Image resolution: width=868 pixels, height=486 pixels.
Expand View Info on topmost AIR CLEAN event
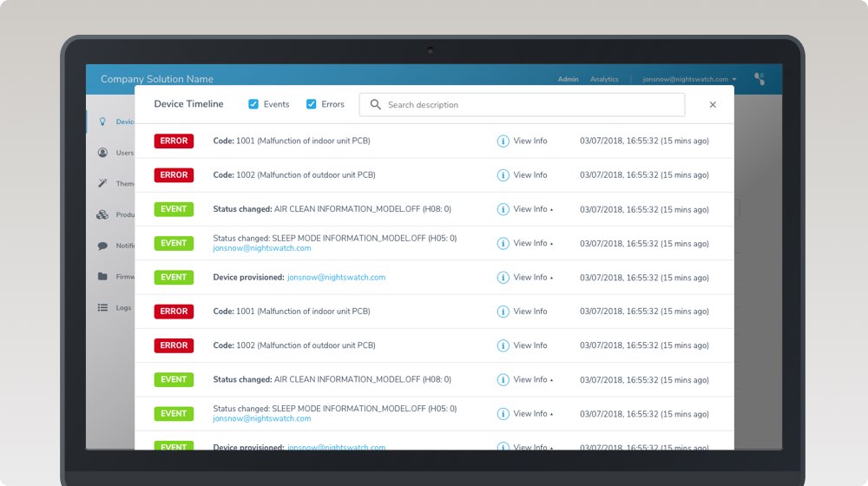[x=531, y=209]
